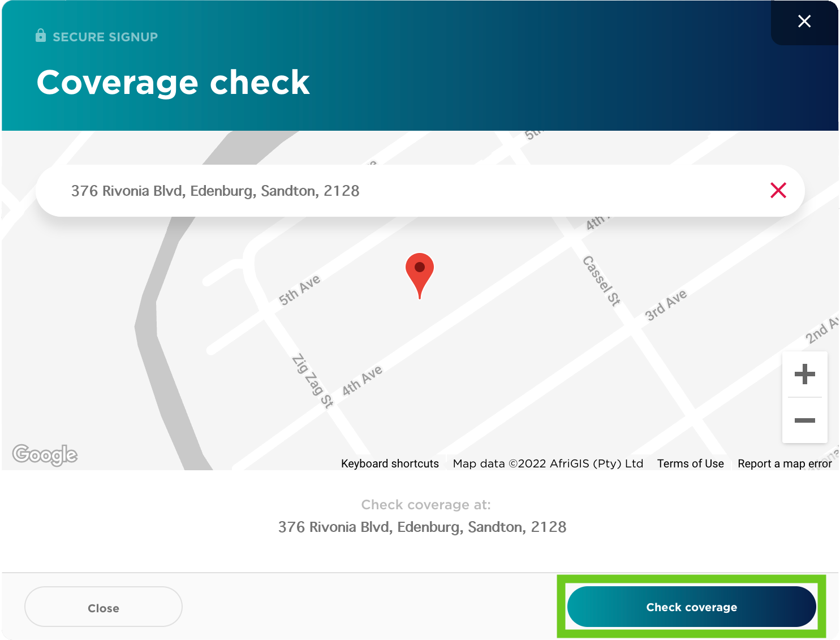840x640 pixels.
Task: Zoom out of the map
Action: [x=804, y=420]
